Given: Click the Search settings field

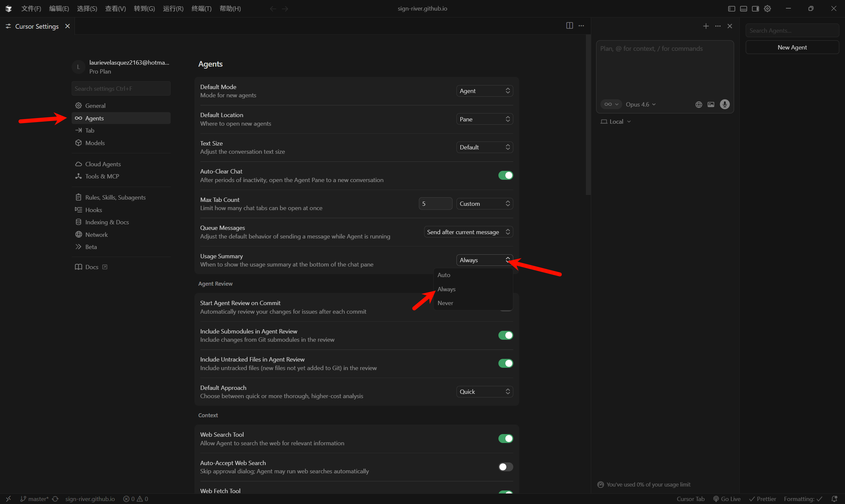Looking at the screenshot, I should coord(121,88).
